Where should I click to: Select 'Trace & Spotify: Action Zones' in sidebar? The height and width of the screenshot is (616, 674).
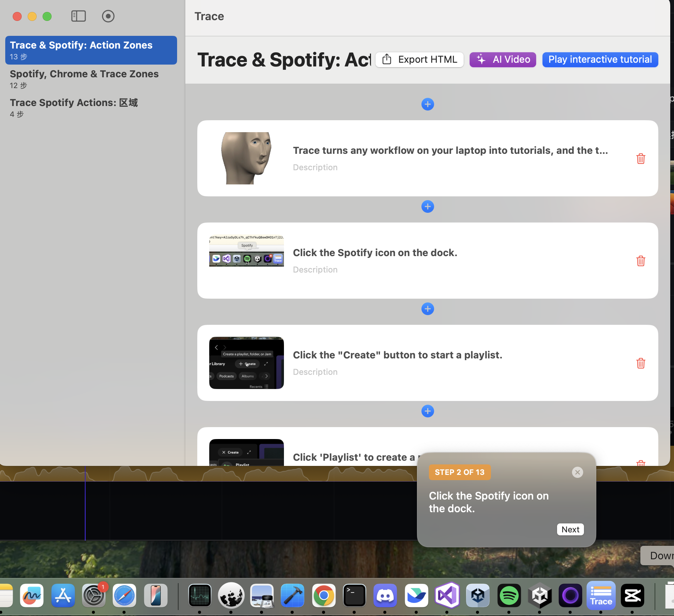pos(91,50)
